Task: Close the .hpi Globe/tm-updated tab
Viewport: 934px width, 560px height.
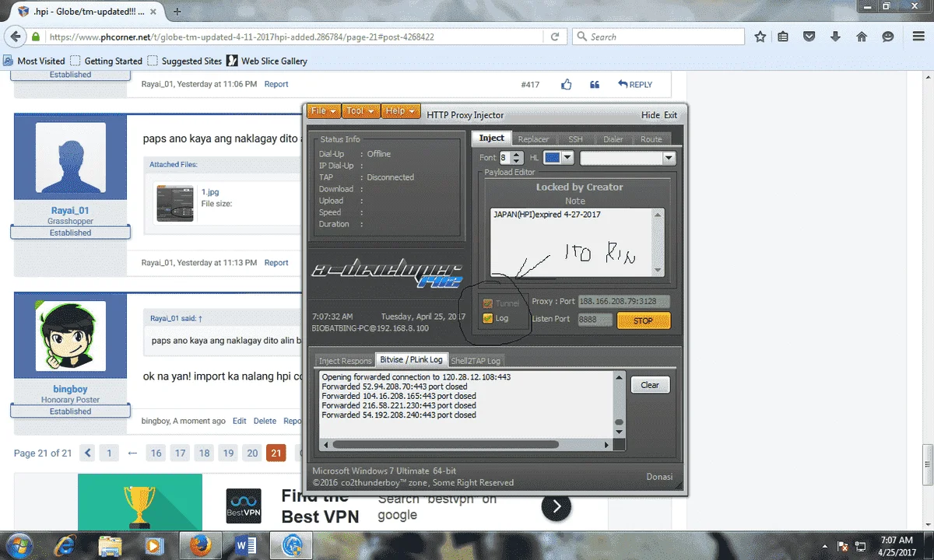Action: (155, 12)
